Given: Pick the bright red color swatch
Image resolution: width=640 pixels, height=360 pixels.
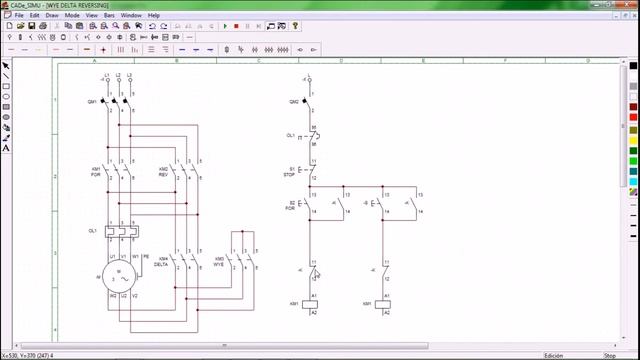Looking at the screenshot, I should coord(633,118).
